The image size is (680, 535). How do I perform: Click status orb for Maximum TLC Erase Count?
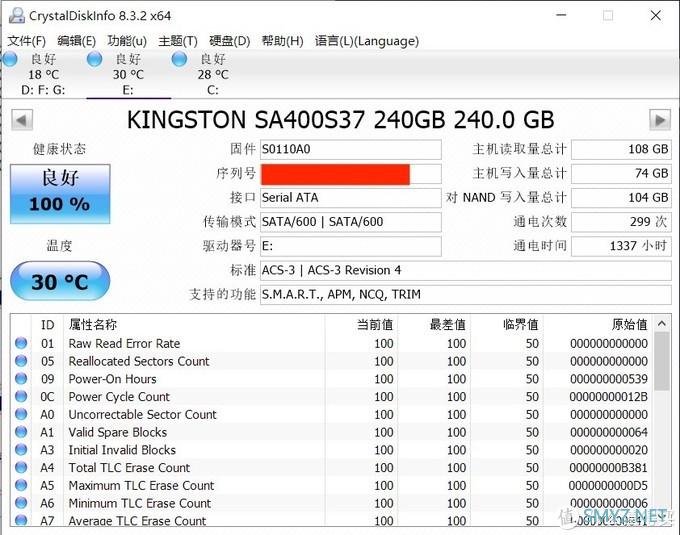click(x=21, y=486)
